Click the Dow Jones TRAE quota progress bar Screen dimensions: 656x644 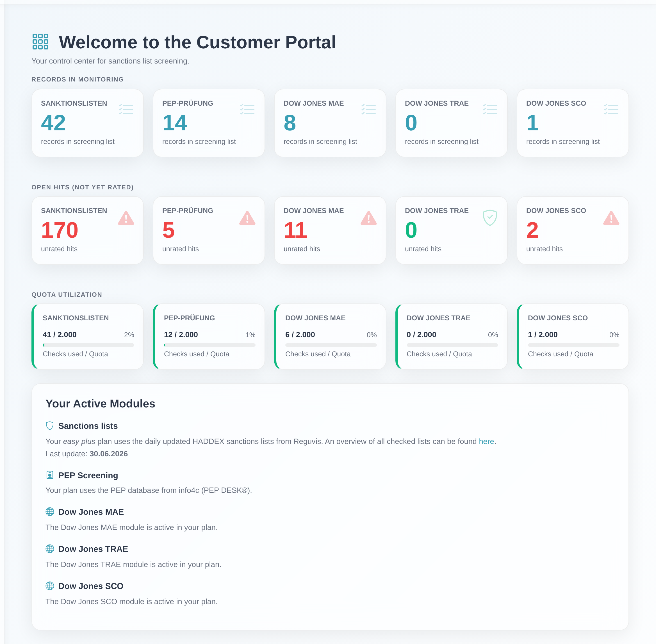(452, 345)
